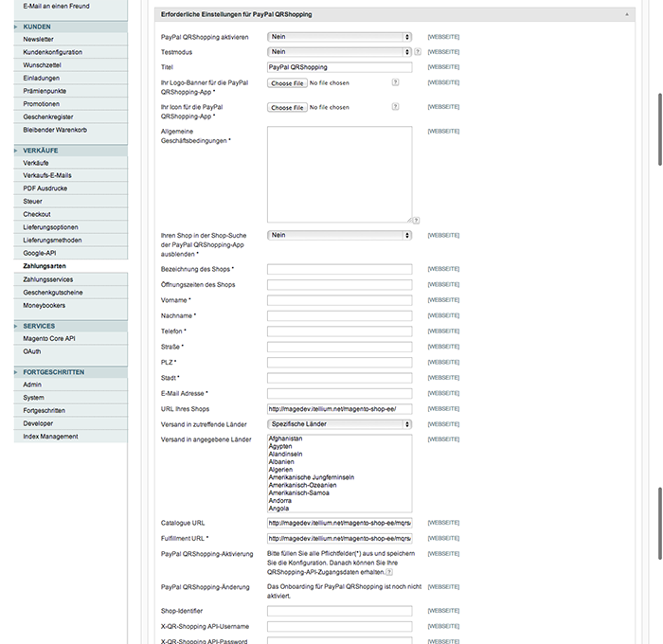Focus Öffnungszeiten des Shops field

339,284
